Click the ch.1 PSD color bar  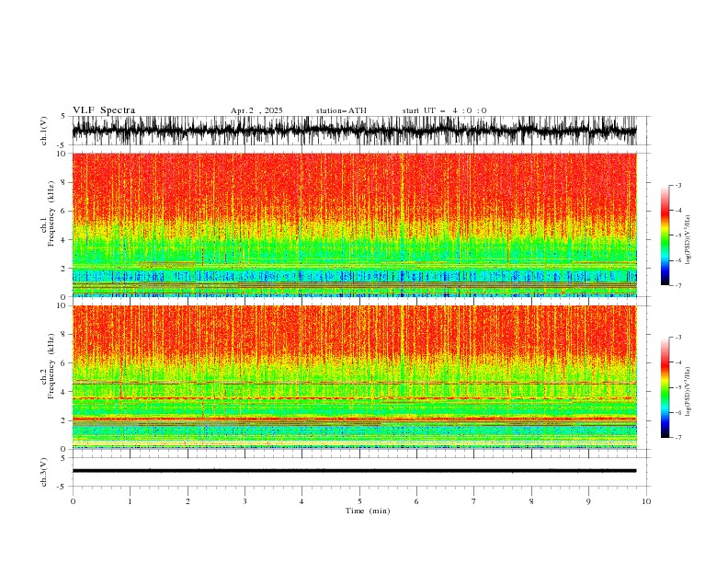665,236
